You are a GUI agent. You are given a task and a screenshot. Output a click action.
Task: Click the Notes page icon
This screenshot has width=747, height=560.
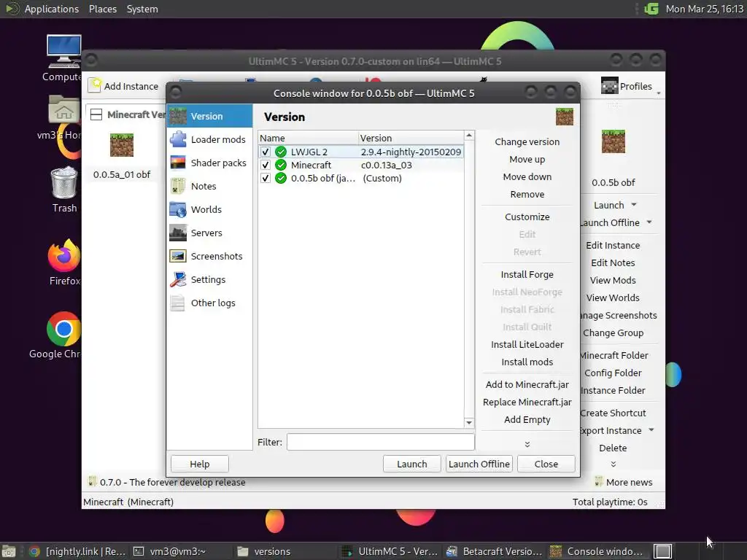[x=178, y=186]
